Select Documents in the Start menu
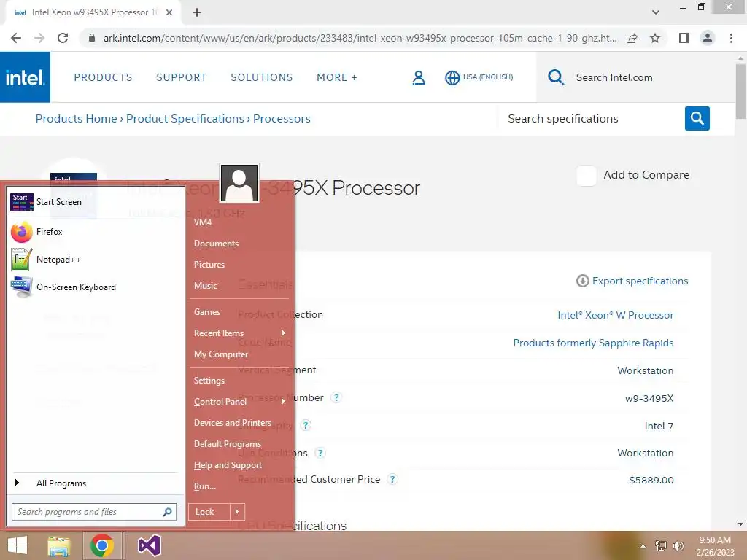Screen dimensions: 747x560 [x=216, y=244]
